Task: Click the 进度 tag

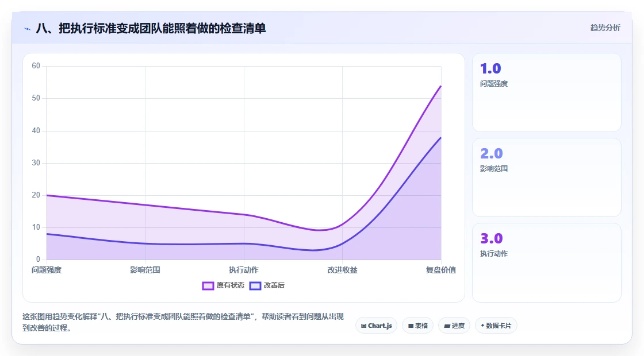Action: click(454, 326)
